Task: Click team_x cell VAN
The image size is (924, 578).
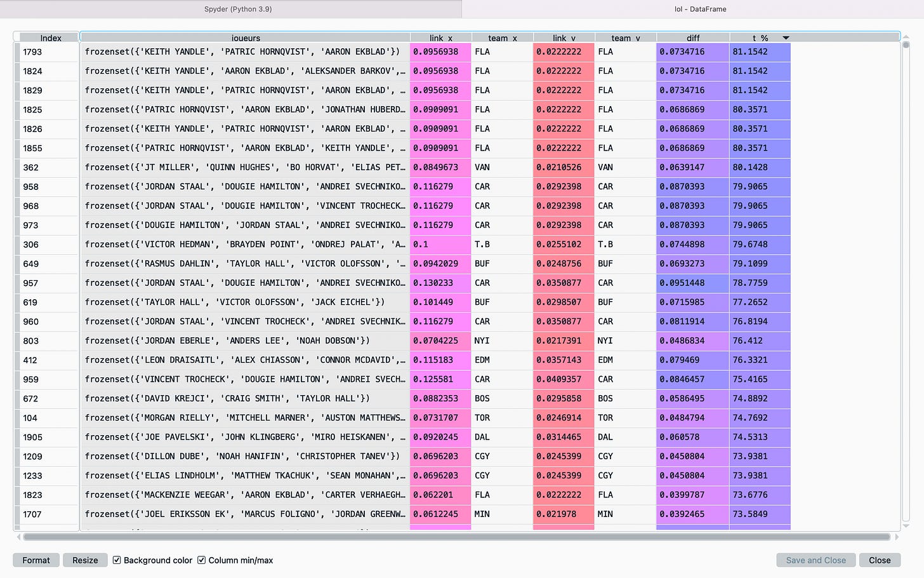Action: [502, 168]
